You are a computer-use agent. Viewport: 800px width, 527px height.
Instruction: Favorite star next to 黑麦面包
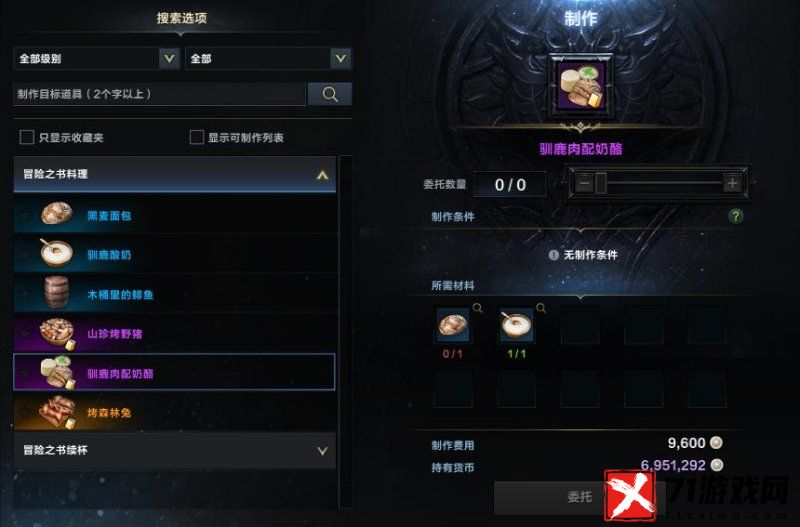(26, 215)
